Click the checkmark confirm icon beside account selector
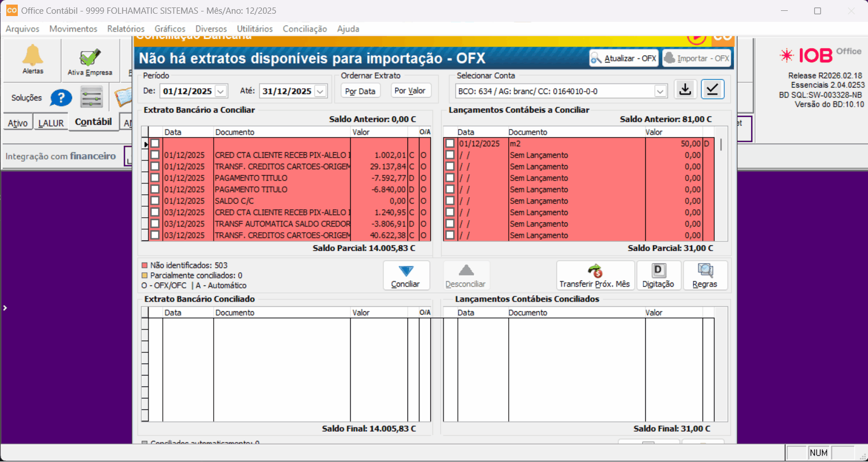868x462 pixels. (712, 89)
